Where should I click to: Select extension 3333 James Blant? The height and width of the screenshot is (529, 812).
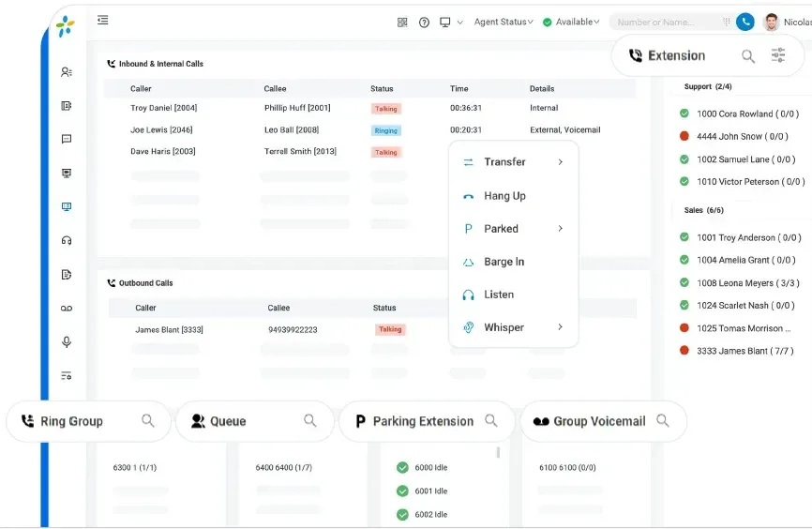click(x=736, y=351)
